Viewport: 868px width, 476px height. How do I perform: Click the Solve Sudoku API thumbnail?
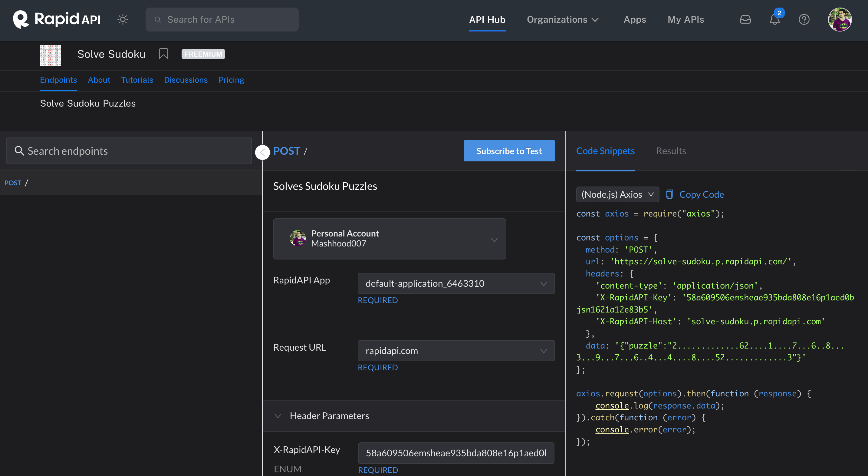[51, 55]
